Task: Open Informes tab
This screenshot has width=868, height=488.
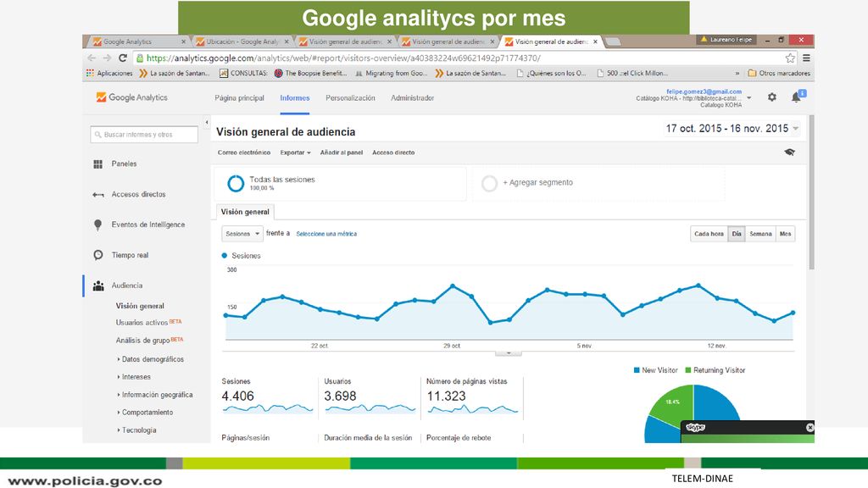Action: (x=294, y=98)
